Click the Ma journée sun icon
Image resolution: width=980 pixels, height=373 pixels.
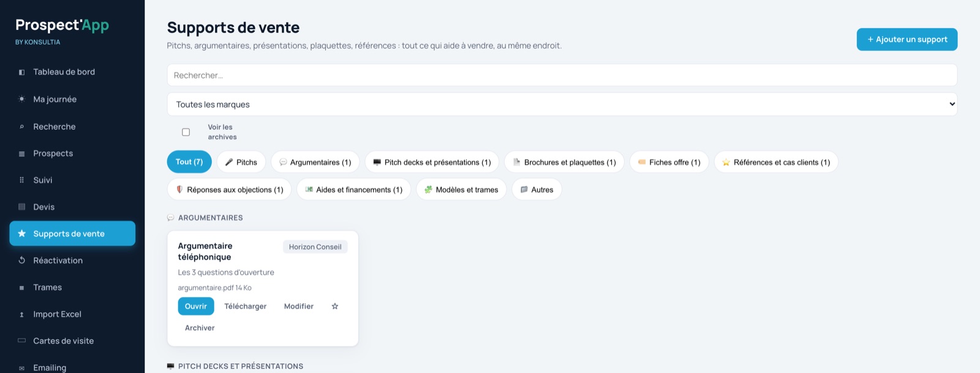pos(21,99)
